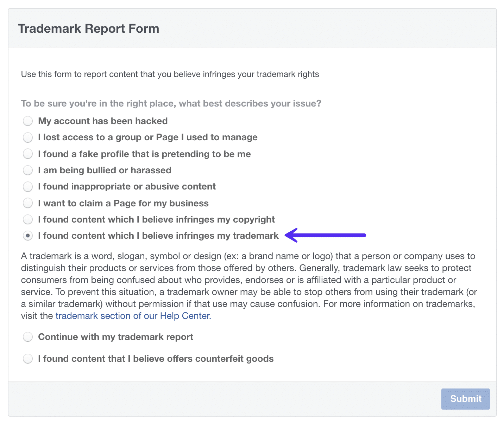Click the 'Use this form to report content' text
504x424 pixels.
(x=170, y=74)
